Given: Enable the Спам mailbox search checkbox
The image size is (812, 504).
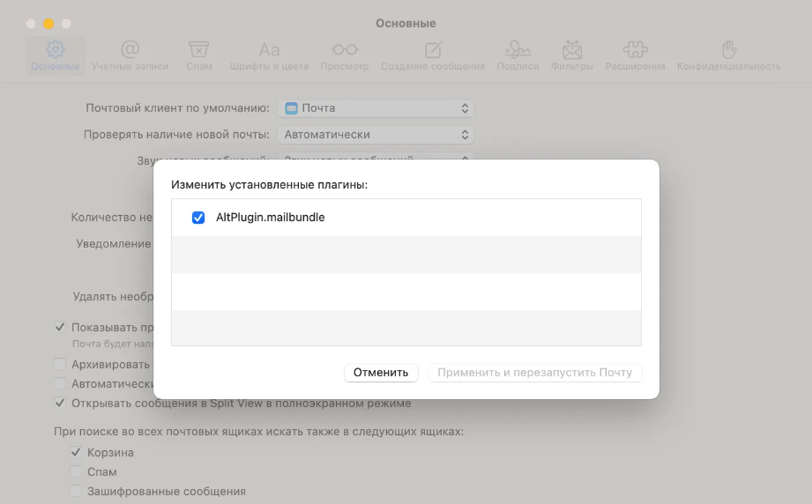Looking at the screenshot, I should [76, 472].
